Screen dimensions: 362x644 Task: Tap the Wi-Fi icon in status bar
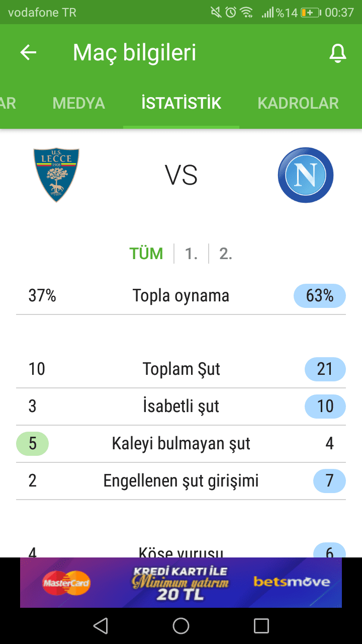click(246, 13)
